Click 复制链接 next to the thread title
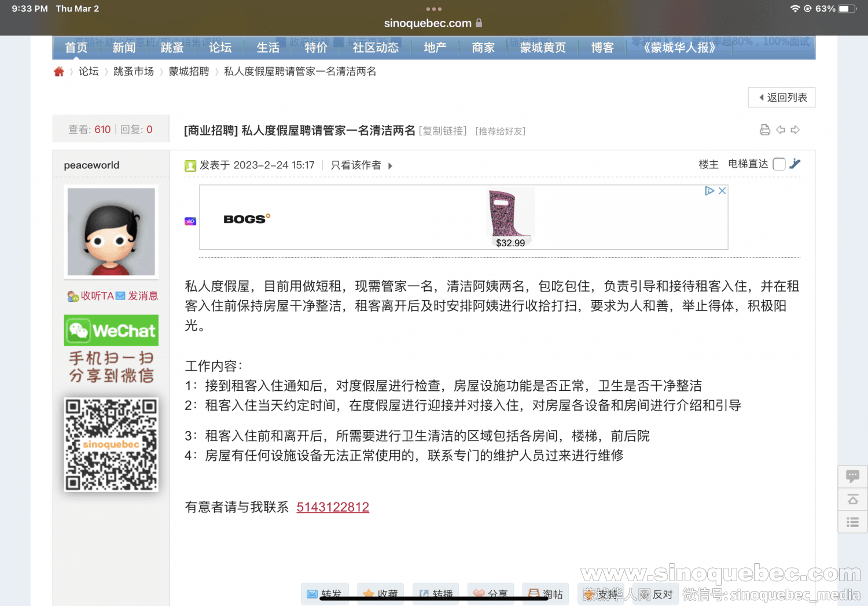 [443, 131]
